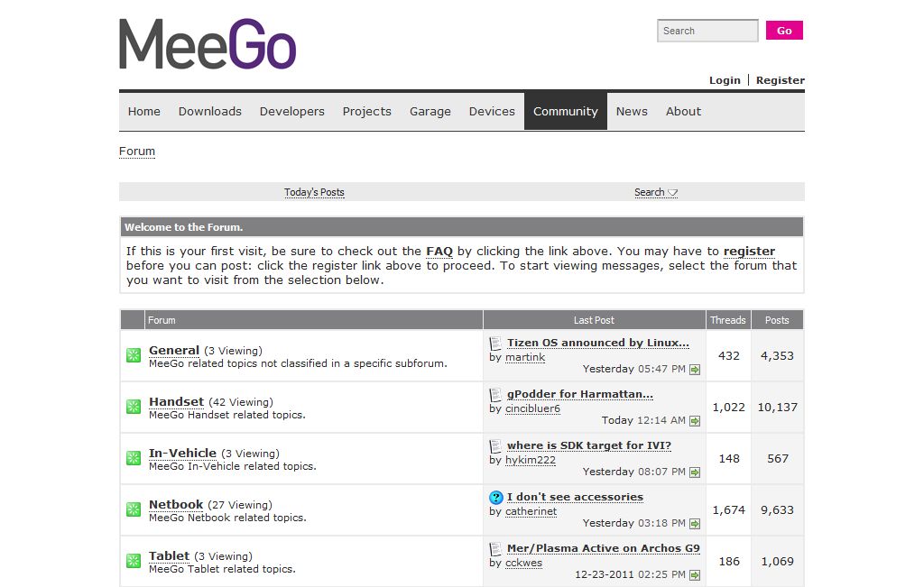Click General posts count 4,353
The height and width of the screenshot is (587, 924).
coord(777,355)
